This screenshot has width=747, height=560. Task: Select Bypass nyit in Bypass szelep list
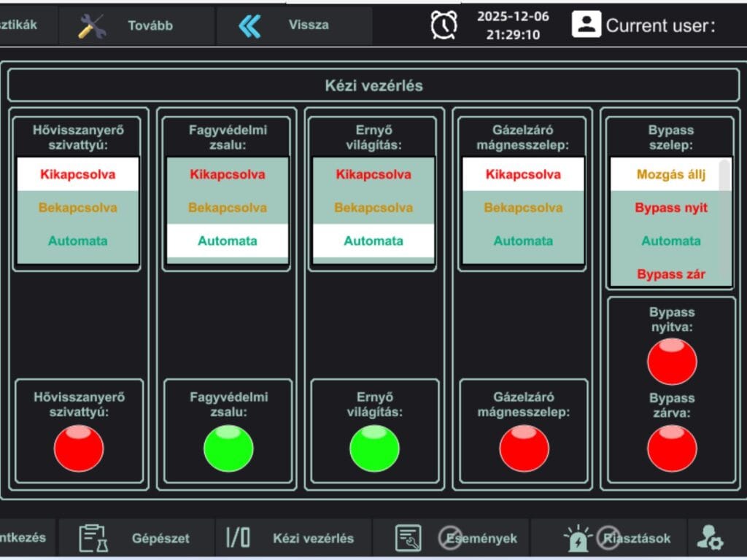click(670, 208)
